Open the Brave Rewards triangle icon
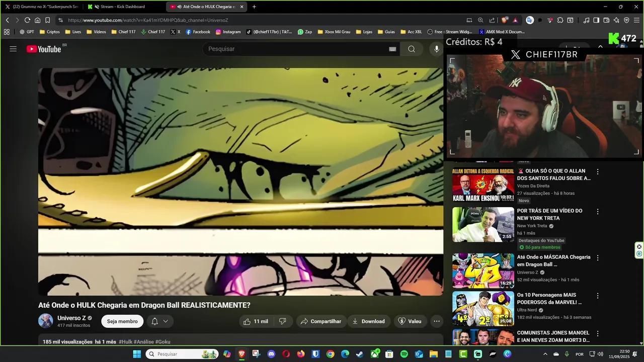 (515, 20)
